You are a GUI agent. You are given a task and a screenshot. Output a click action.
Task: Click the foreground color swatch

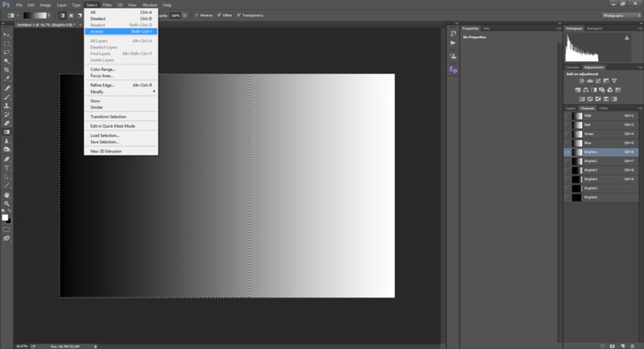tap(5, 216)
